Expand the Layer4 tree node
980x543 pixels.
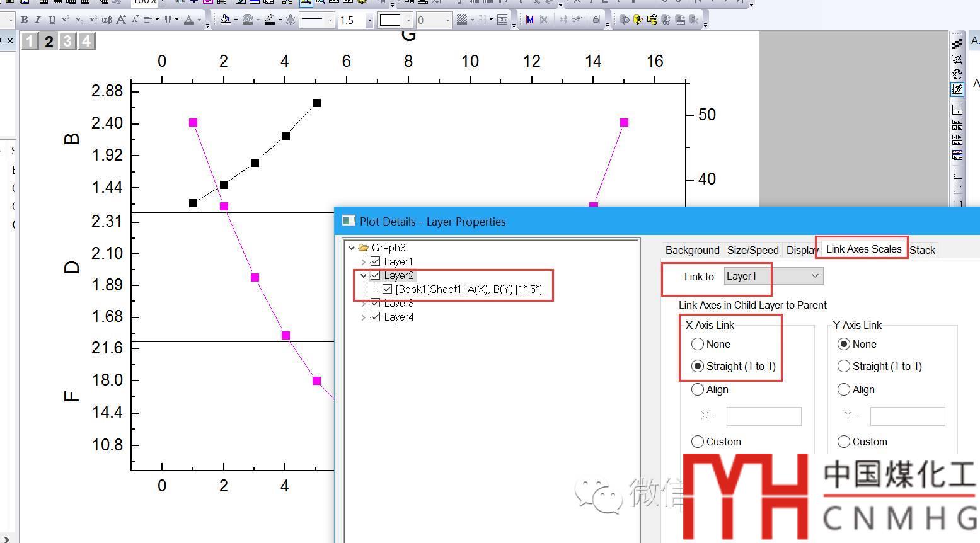[364, 317]
